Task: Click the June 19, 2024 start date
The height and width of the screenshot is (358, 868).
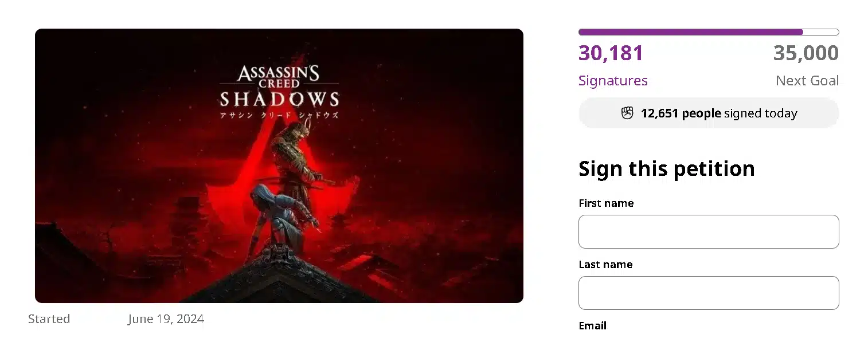Action: pyautogui.click(x=166, y=319)
